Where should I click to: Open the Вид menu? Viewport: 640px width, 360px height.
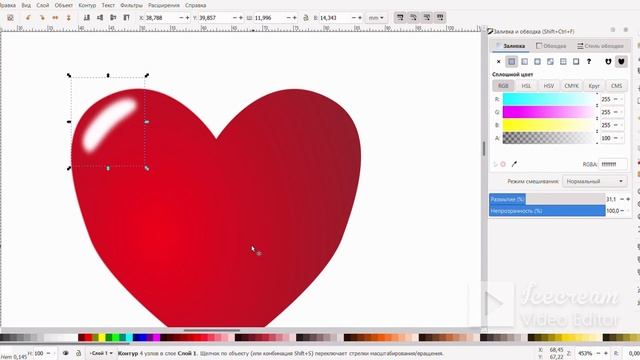tap(26, 5)
